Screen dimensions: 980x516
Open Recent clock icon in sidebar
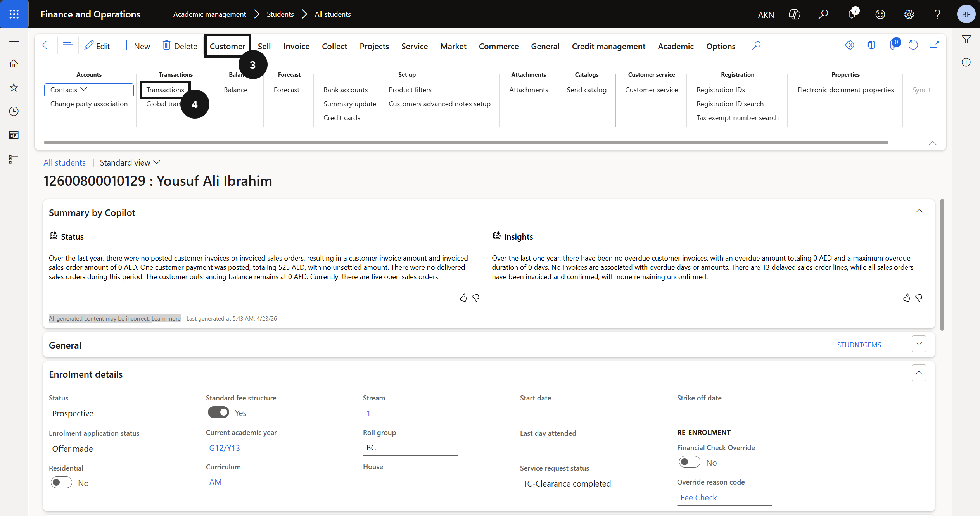[x=14, y=111]
